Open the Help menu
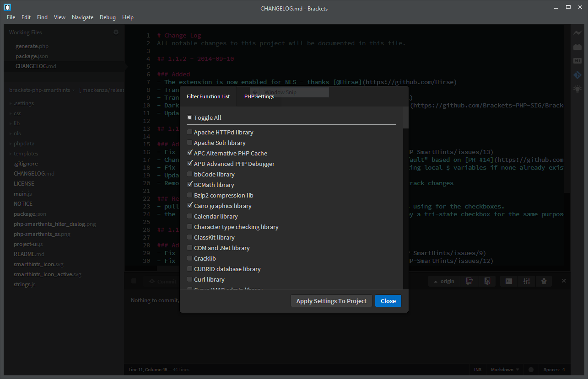The image size is (588, 379). click(x=128, y=17)
